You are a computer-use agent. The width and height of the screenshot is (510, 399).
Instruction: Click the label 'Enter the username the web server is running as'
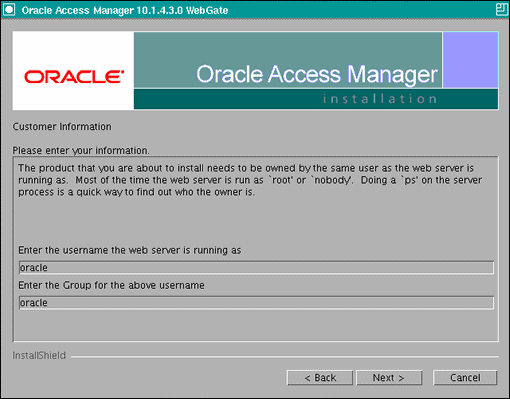[130, 250]
